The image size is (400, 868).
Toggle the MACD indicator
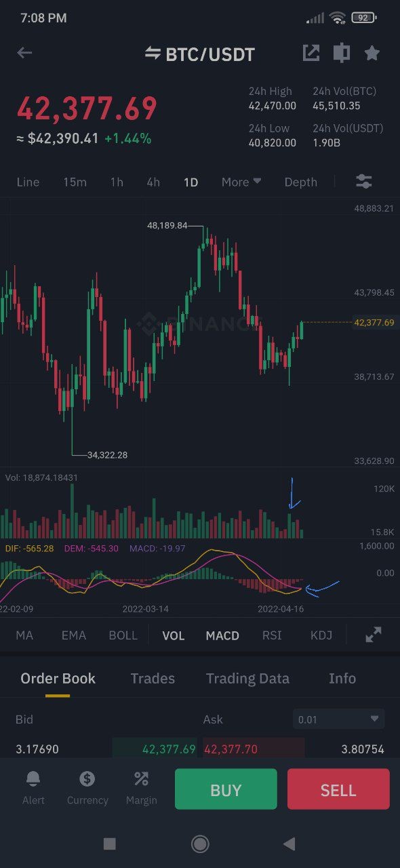click(x=222, y=635)
